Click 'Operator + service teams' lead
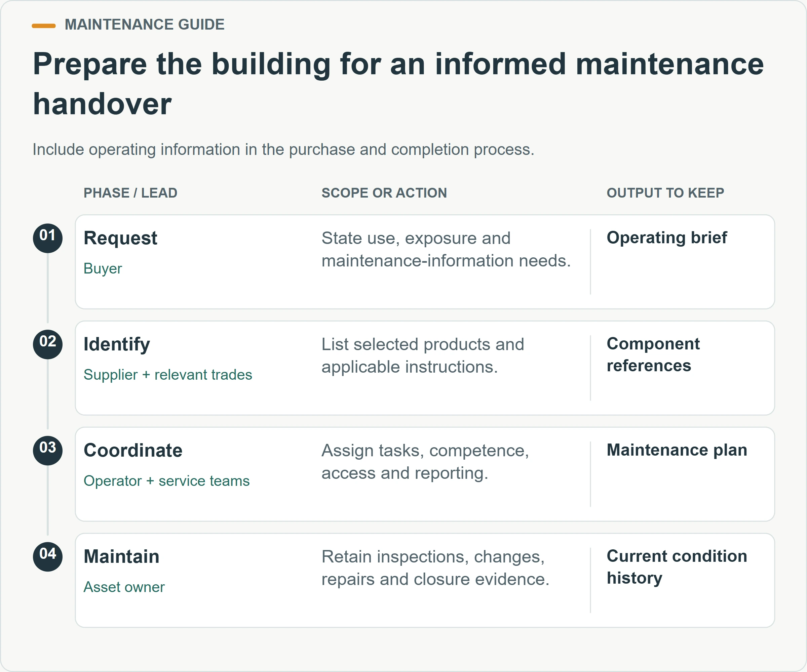The image size is (807, 672). pos(167,481)
